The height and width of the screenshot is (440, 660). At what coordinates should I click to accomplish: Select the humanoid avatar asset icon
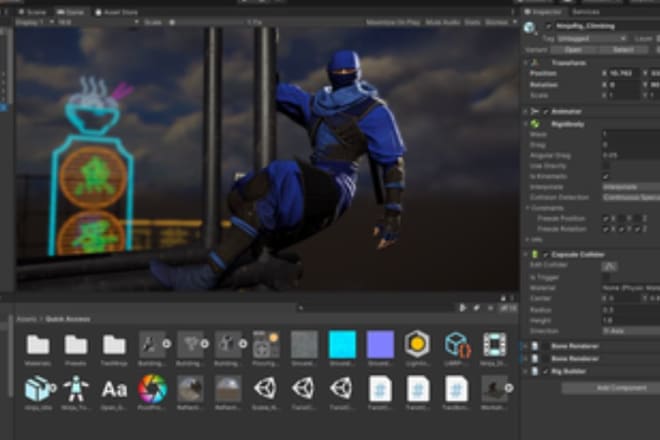point(76,388)
